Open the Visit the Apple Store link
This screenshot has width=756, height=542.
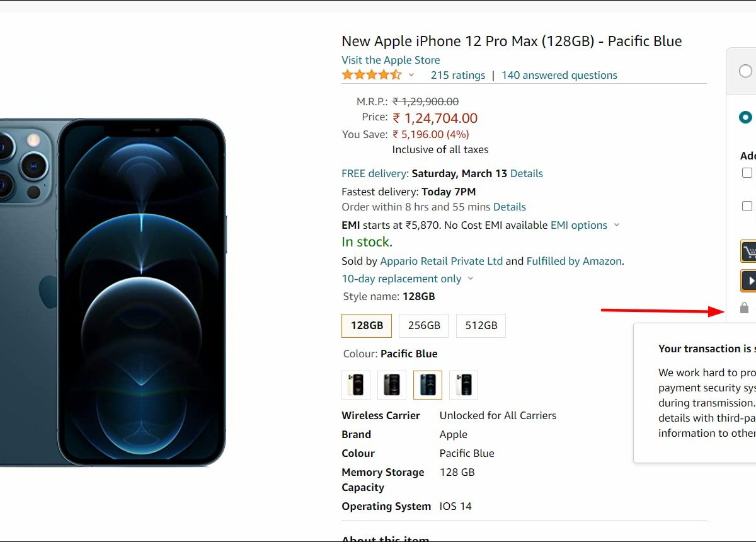pyautogui.click(x=391, y=60)
